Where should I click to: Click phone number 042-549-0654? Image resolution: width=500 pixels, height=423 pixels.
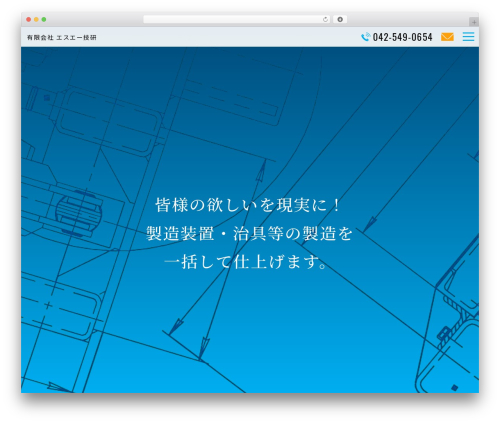(402, 37)
